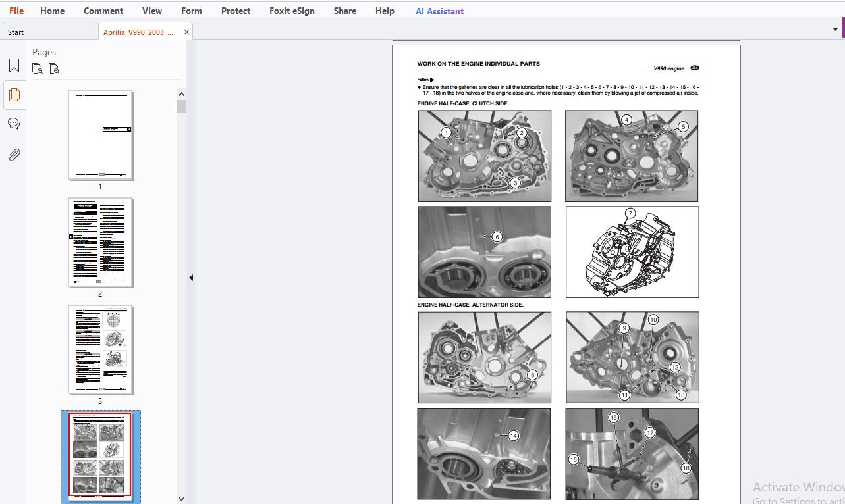Open the AI Assistant tab
The height and width of the screenshot is (504, 845).
440,11
